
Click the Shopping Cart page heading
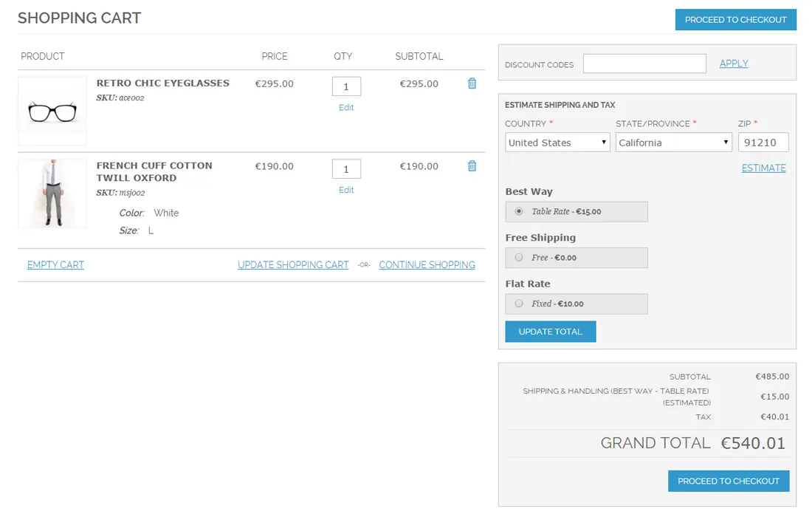79,18
